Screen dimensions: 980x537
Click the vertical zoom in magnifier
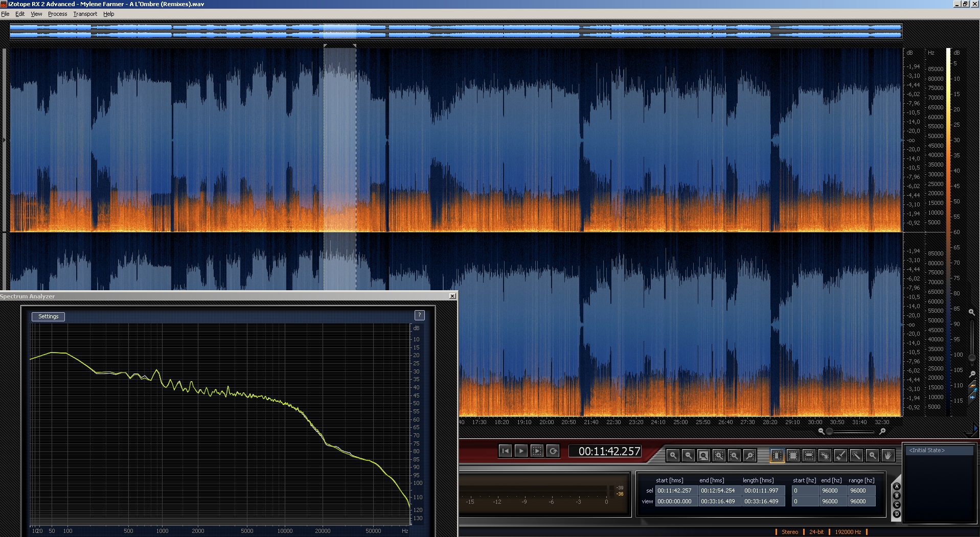click(972, 312)
